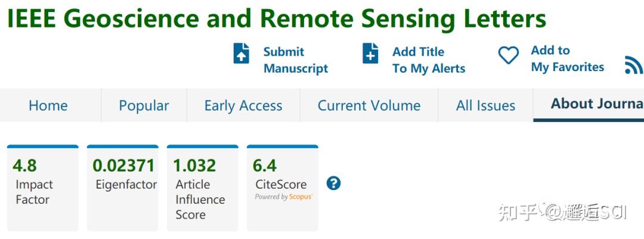Click the heart Favorites icon
The image size is (644, 239).
pos(509,56)
